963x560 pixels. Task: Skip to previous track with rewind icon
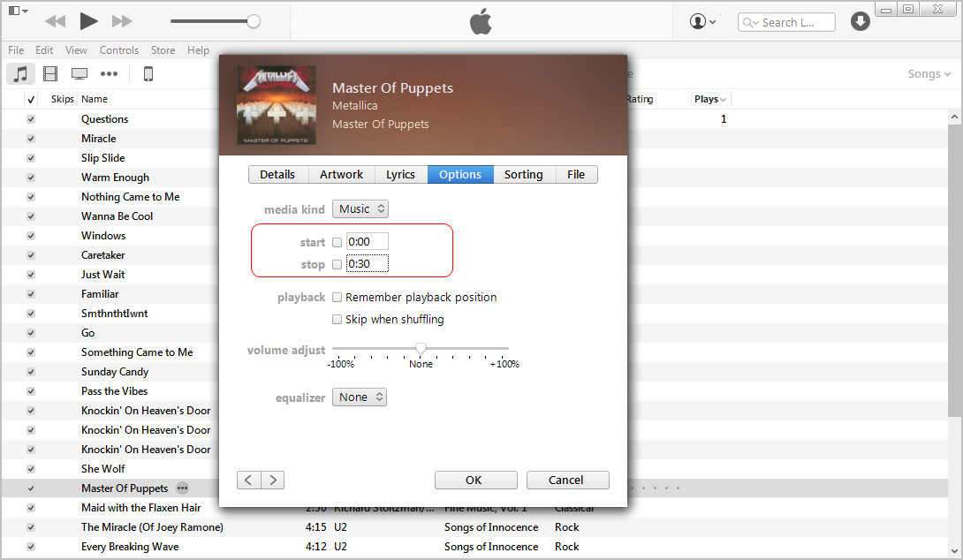[x=56, y=21]
